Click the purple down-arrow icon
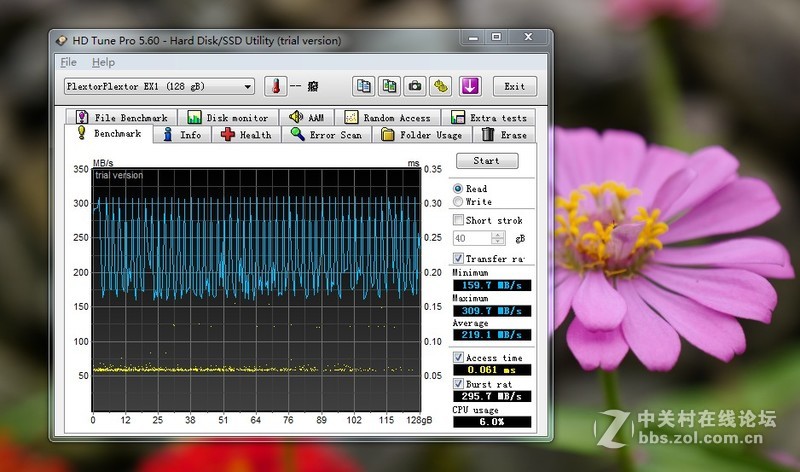This screenshot has height=472, width=800. tap(470, 86)
